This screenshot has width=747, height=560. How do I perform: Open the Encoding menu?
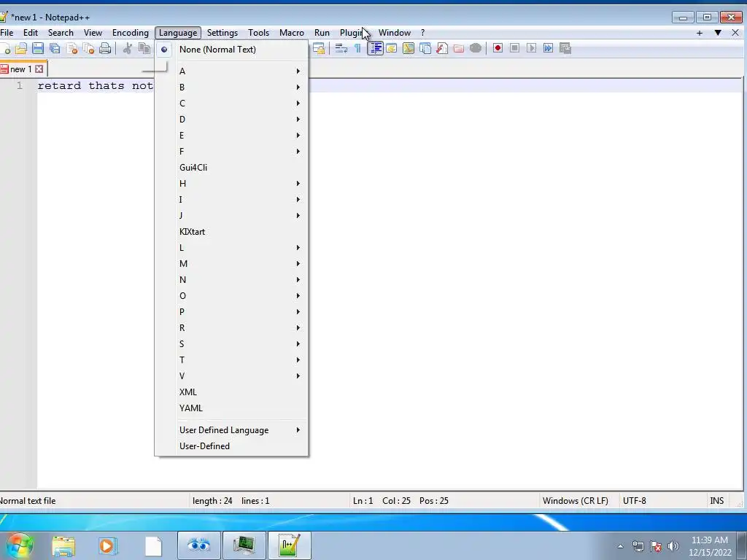[x=131, y=33]
